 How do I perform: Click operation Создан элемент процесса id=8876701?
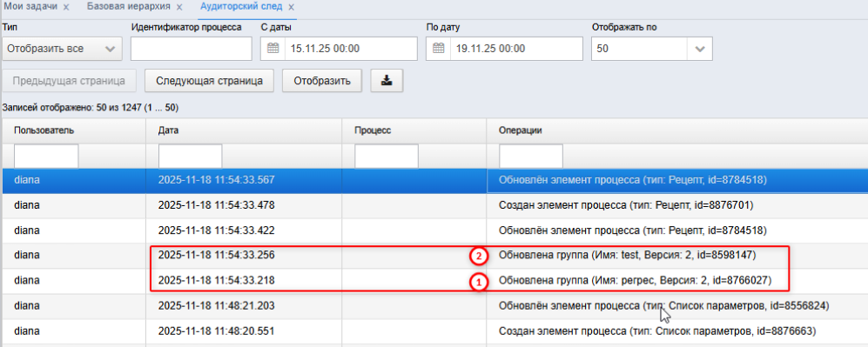click(x=627, y=205)
